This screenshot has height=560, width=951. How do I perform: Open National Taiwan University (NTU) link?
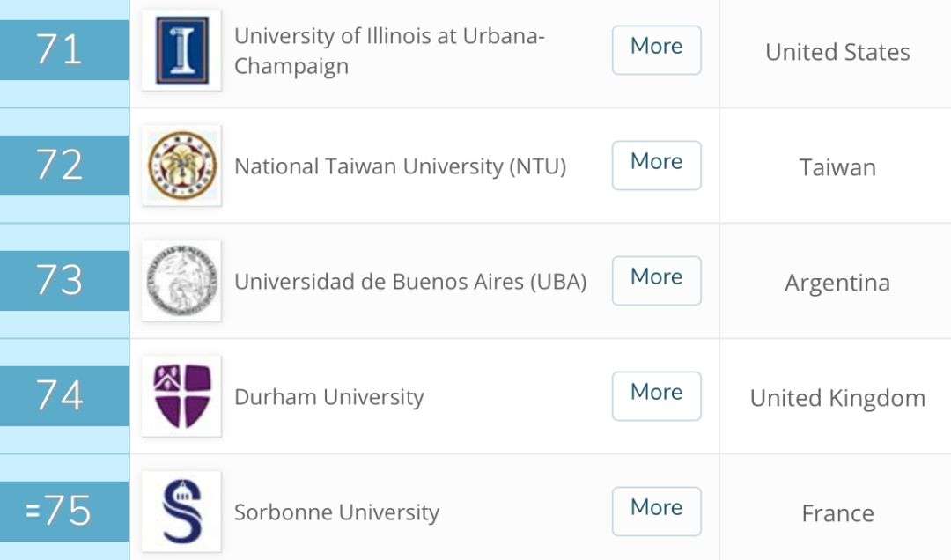pyautogui.click(x=400, y=166)
